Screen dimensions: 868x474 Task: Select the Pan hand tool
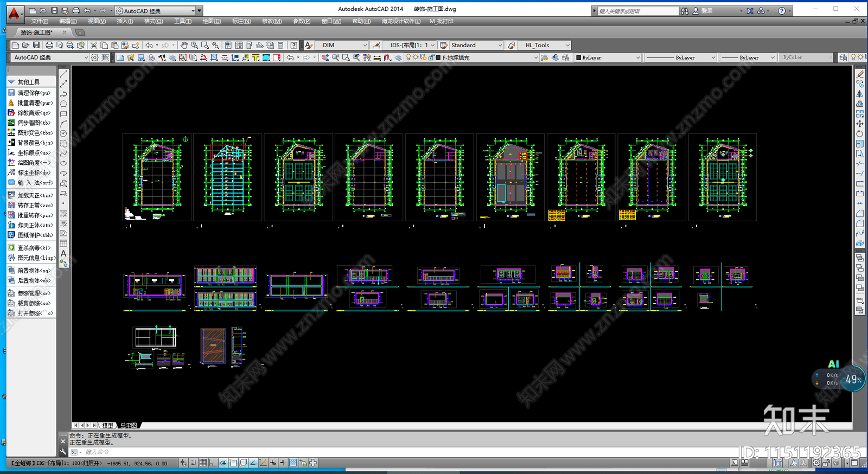(184, 46)
